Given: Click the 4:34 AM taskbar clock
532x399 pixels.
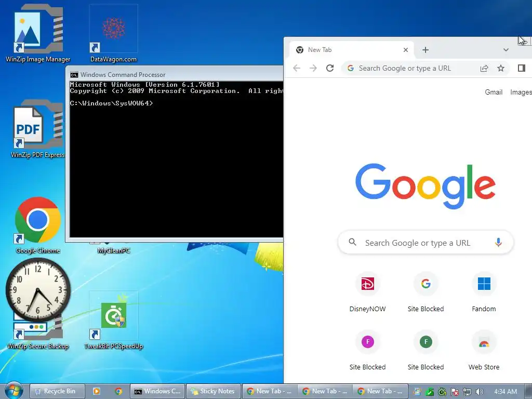Looking at the screenshot, I should 505,392.
